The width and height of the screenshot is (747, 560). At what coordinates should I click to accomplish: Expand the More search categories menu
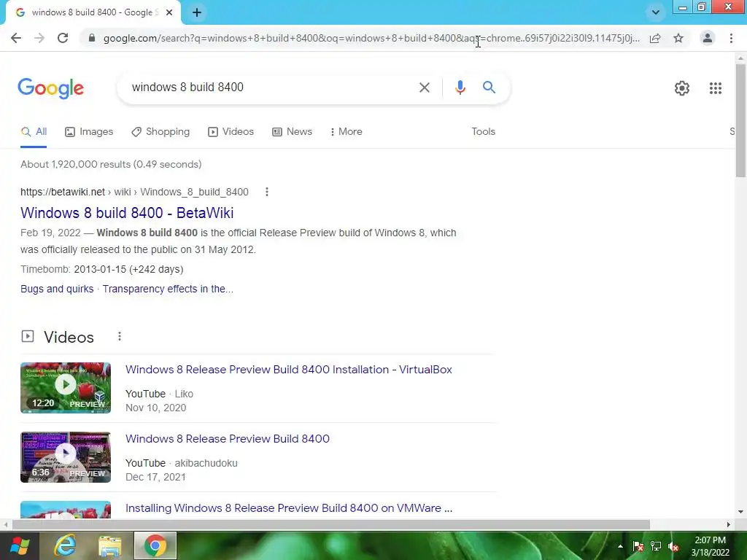coord(347,132)
